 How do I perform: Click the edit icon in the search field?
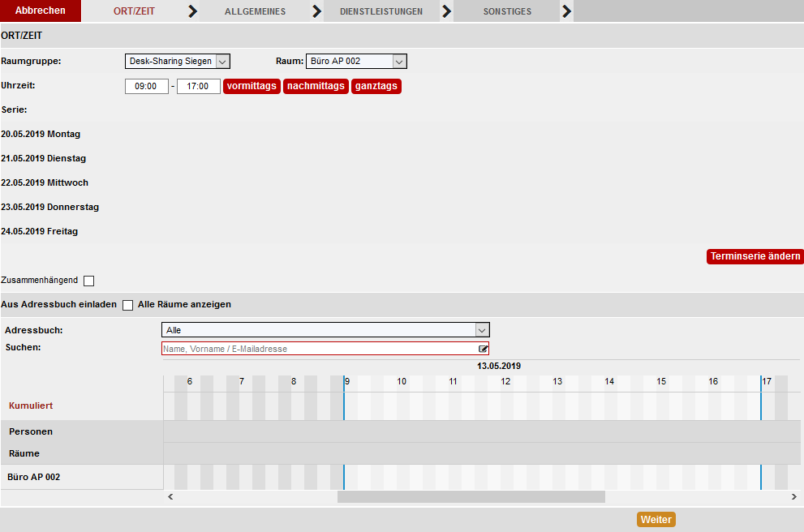point(483,349)
